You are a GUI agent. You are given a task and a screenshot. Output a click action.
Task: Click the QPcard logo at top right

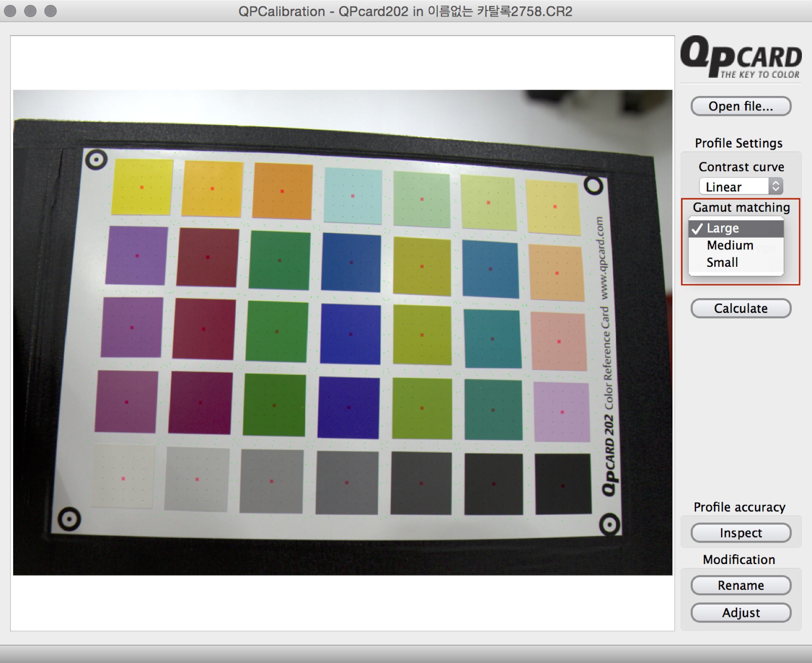(x=741, y=57)
